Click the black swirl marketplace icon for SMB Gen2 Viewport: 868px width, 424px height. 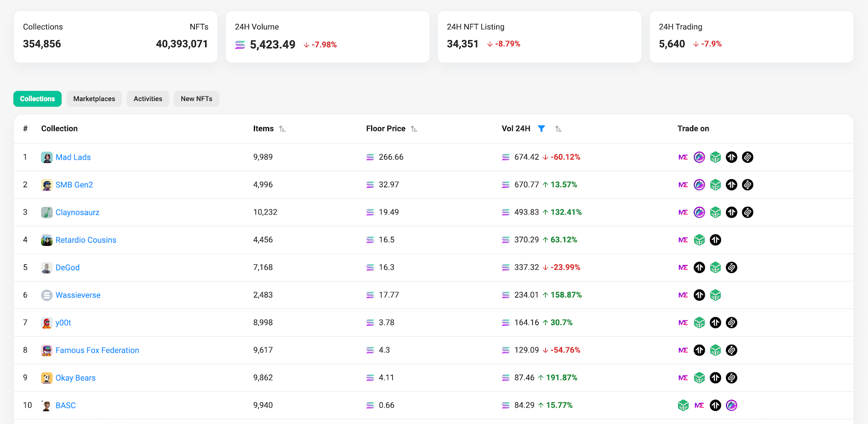748,185
